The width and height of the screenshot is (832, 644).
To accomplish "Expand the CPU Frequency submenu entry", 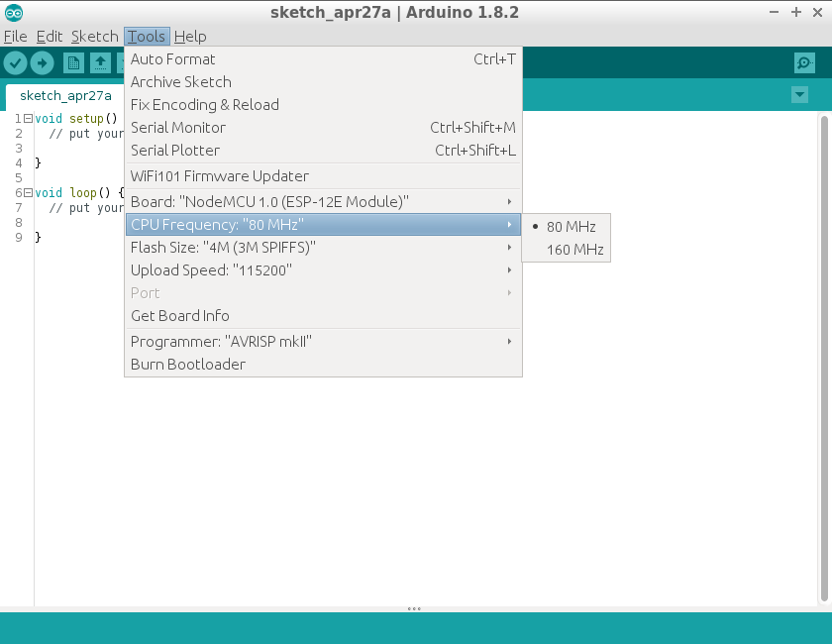I will point(323,225).
